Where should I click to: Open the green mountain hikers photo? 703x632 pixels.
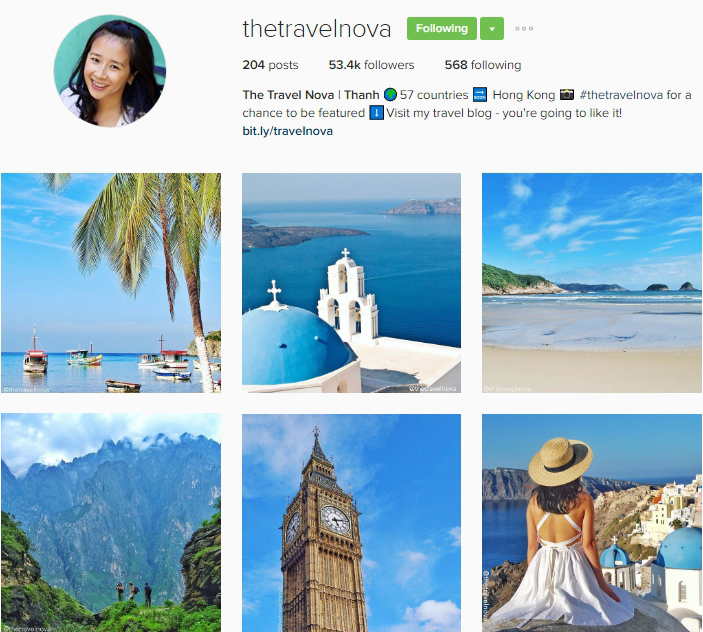click(x=111, y=523)
